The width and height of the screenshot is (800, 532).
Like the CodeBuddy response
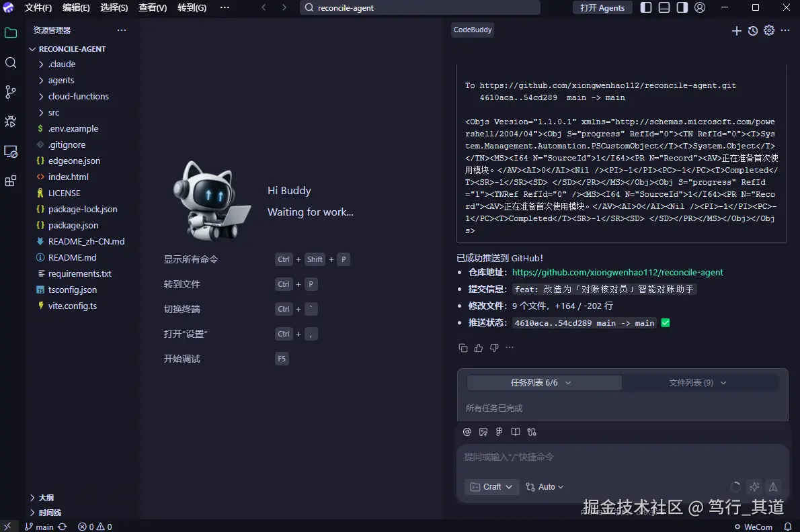[x=478, y=348]
